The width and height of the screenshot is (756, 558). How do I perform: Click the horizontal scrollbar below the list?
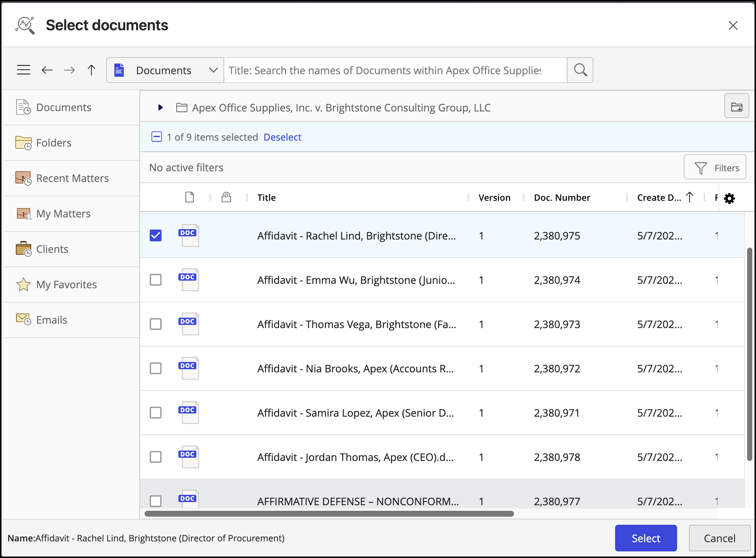[x=329, y=514]
